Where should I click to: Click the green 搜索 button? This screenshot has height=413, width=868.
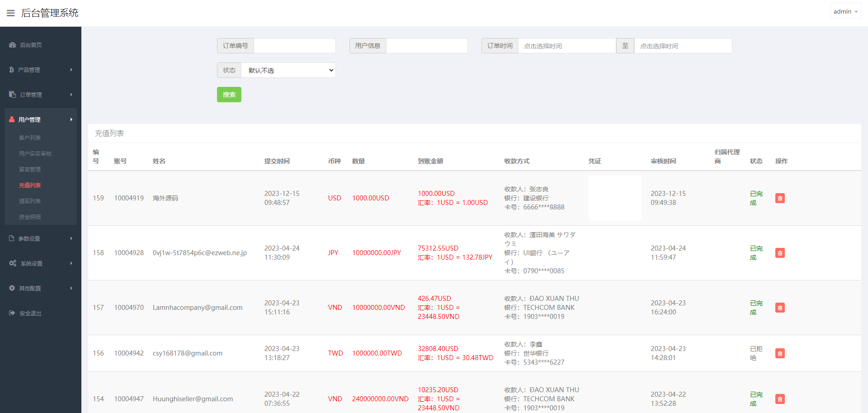pyautogui.click(x=229, y=95)
